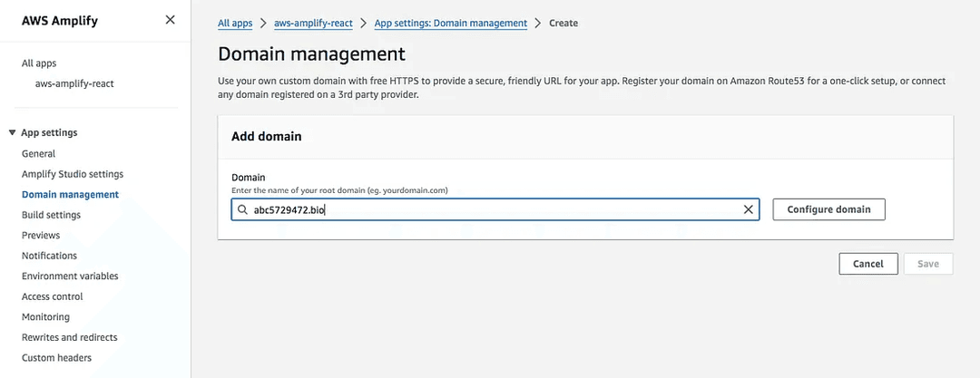
Task: Open Notifications settings
Action: click(49, 256)
